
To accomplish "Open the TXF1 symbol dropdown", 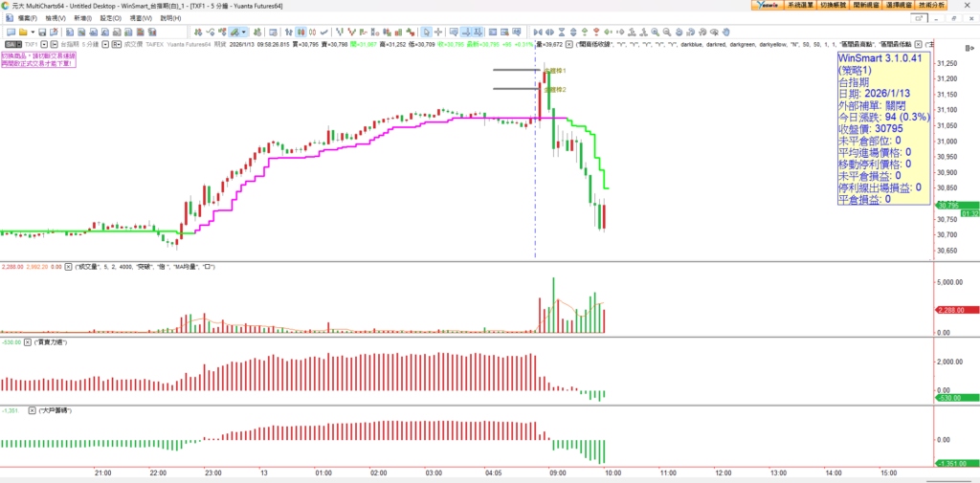I will [x=44, y=44].
